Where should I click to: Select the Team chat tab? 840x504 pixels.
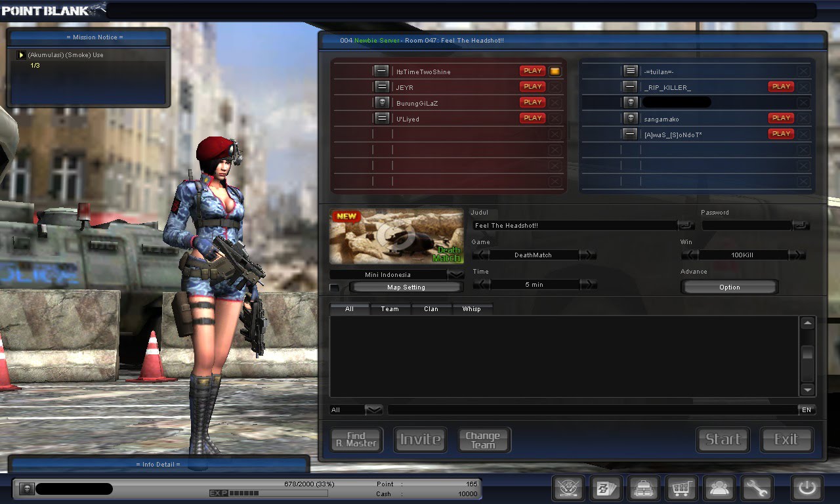[390, 308]
